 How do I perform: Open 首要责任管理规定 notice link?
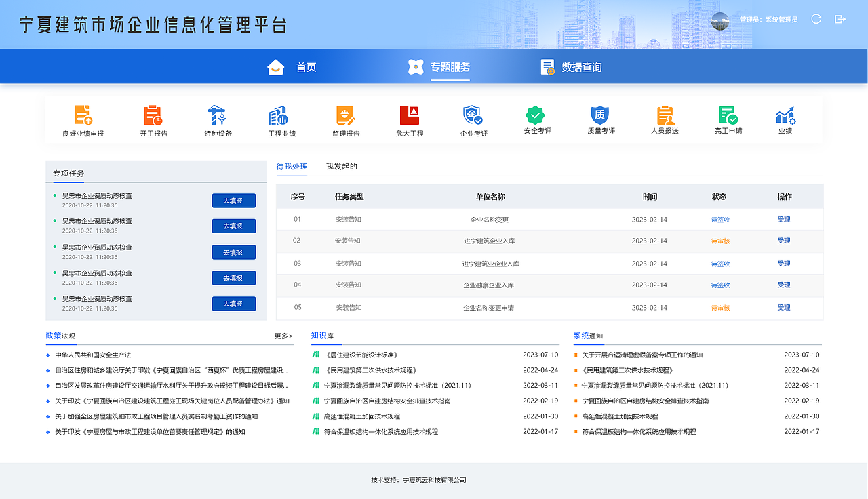click(150, 432)
